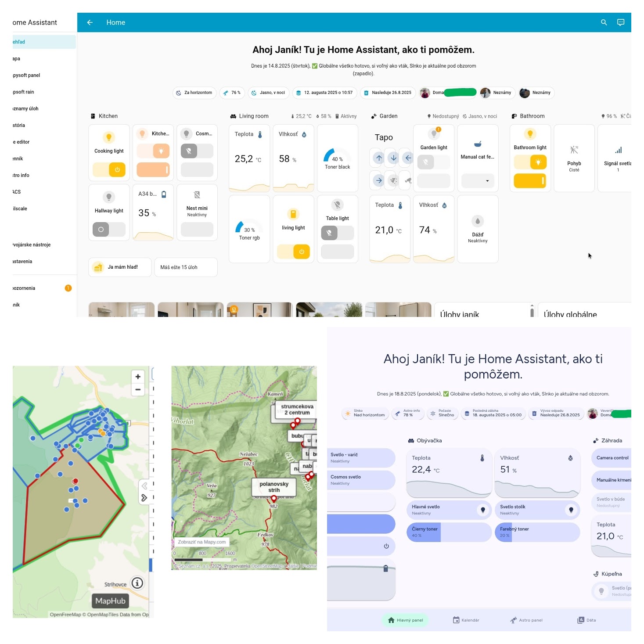The image size is (644, 644).
Task: Open search from the top bar
Action: 604,22
